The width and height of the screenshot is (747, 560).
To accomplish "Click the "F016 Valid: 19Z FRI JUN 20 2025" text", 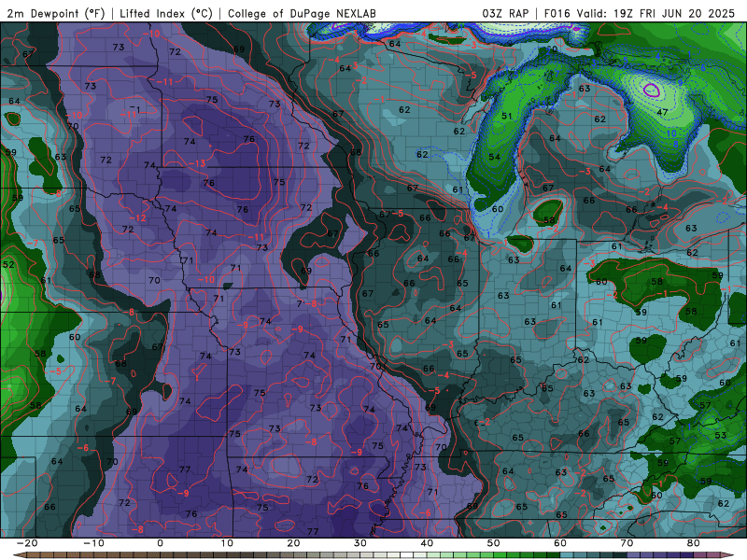I will point(640,13).
